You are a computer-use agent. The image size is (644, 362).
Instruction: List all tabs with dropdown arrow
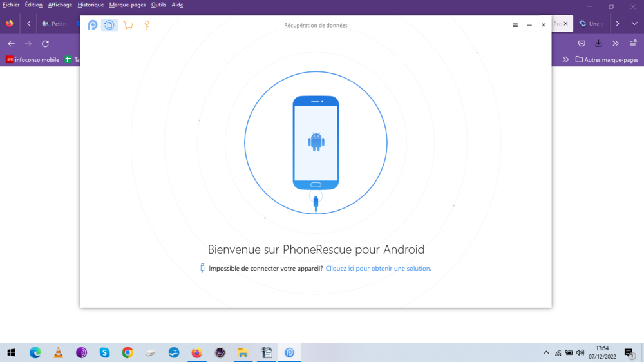(634, 24)
